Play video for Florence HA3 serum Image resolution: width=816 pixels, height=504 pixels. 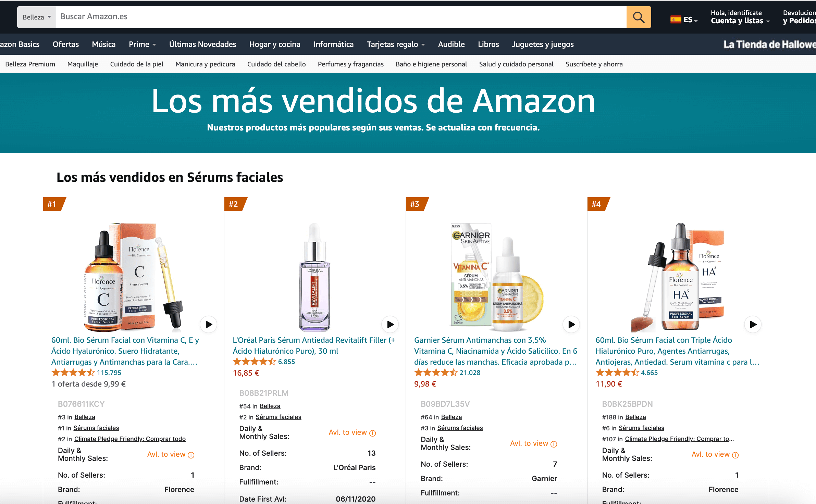753,324
